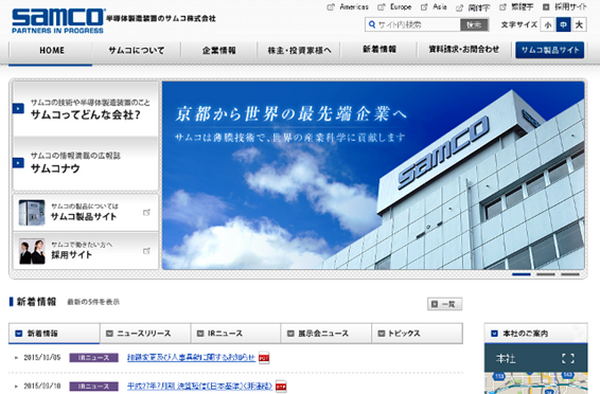Click arrow icon beside サムコってどんな会社?

coord(18,109)
